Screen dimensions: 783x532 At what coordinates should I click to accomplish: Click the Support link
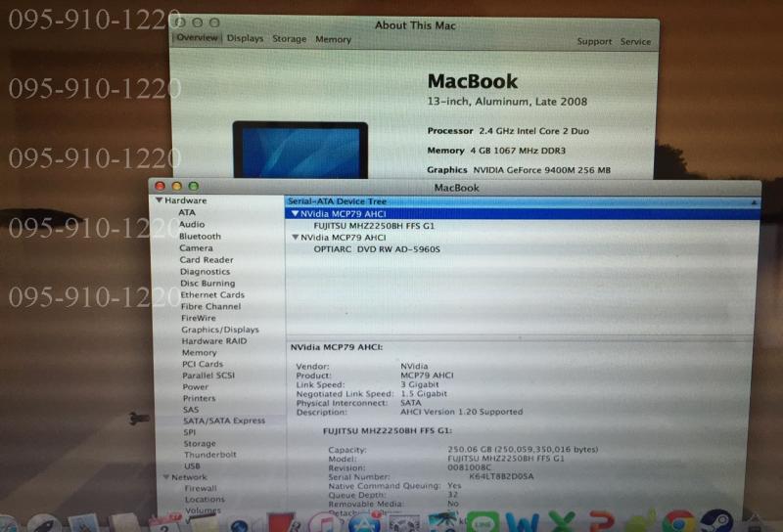594,42
